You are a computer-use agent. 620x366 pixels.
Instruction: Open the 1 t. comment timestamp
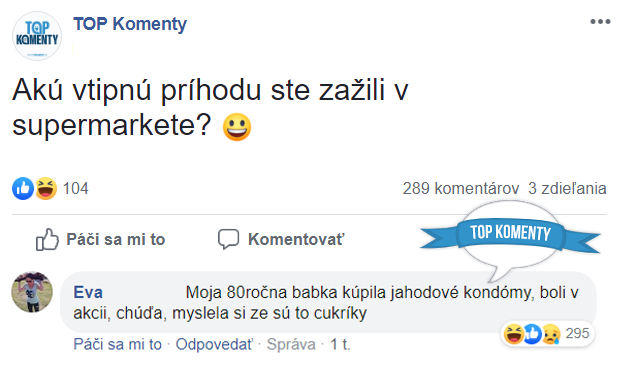(x=340, y=344)
